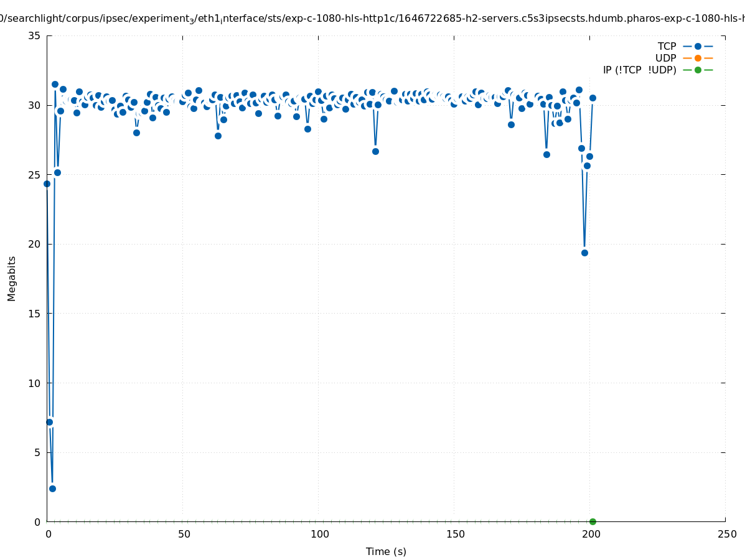Click the TCP dip point near 19 Megabits
The width and height of the screenshot is (745, 560).
pos(584,253)
